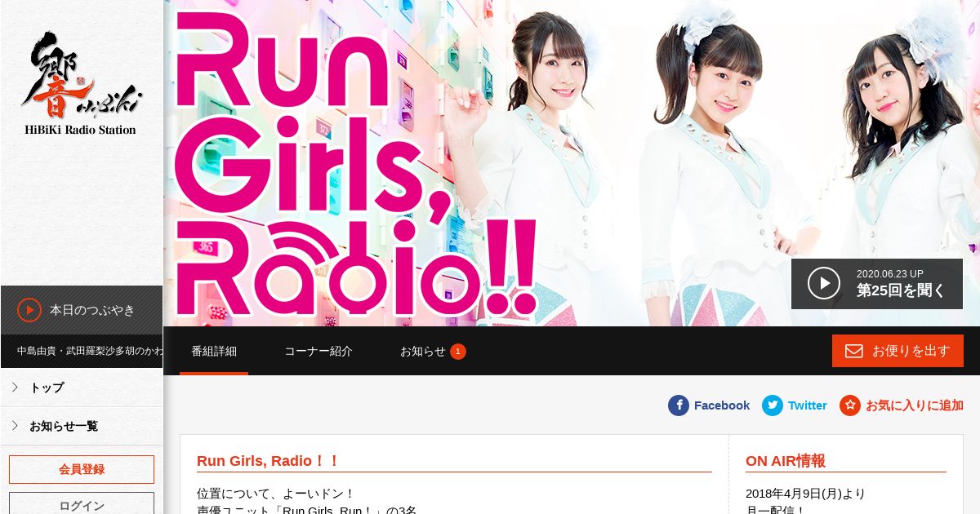Click the star favorite icon
This screenshot has width=980, height=514.
(850, 405)
